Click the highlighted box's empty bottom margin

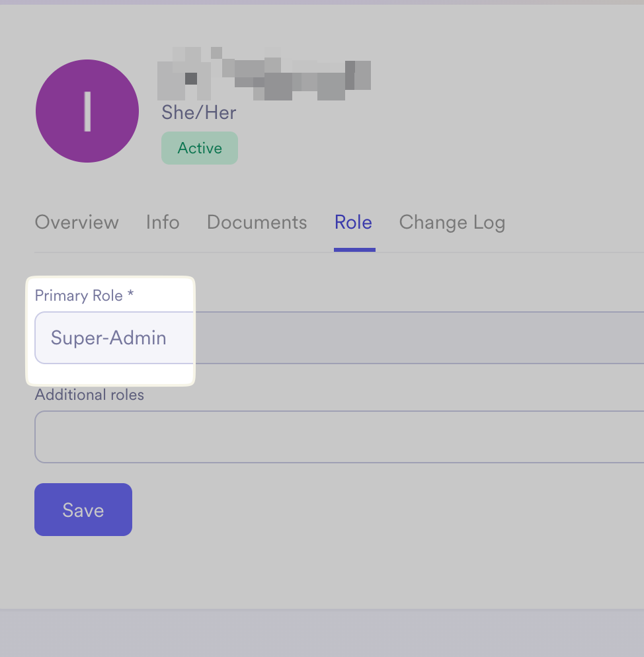coord(110,374)
